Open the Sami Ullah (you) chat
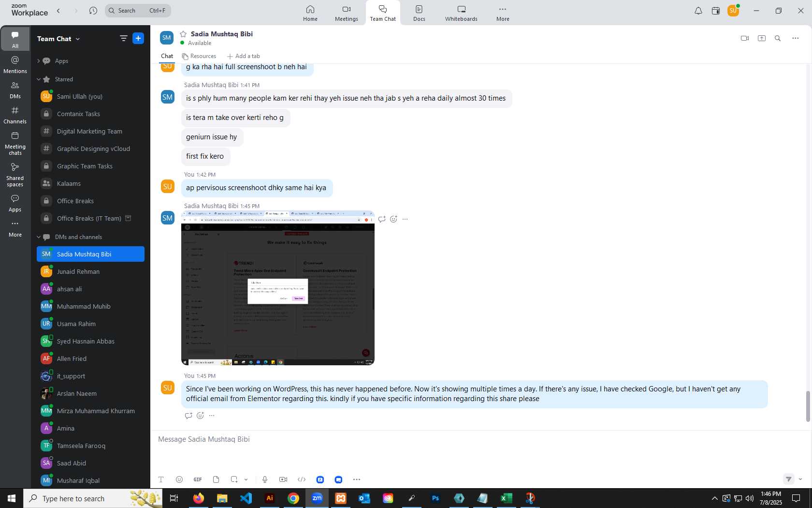The image size is (812, 508). (x=90, y=96)
